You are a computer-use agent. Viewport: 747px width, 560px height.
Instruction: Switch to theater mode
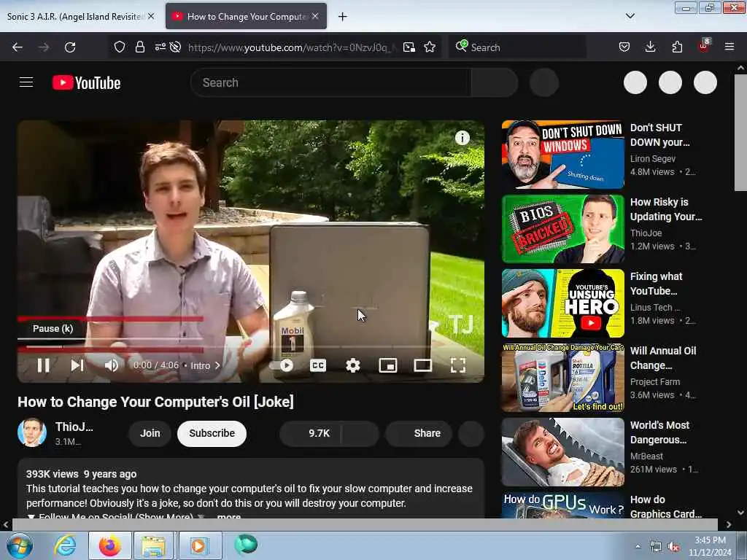[x=422, y=365]
